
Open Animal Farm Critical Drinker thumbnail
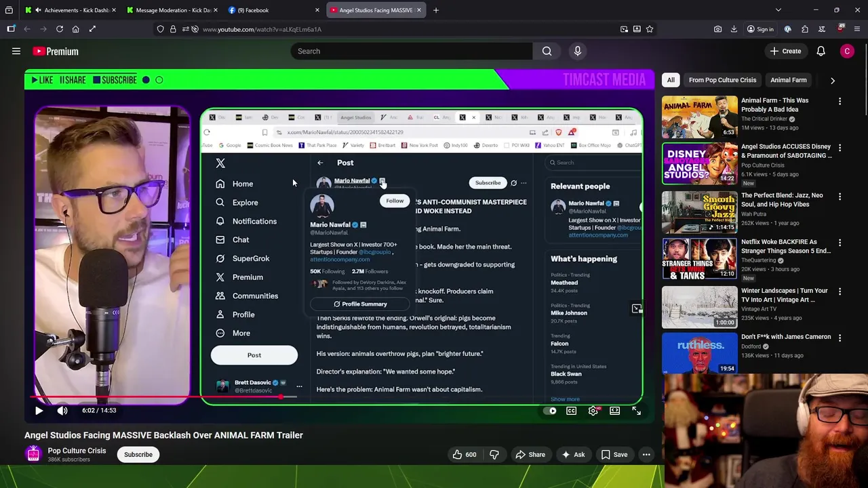point(699,117)
